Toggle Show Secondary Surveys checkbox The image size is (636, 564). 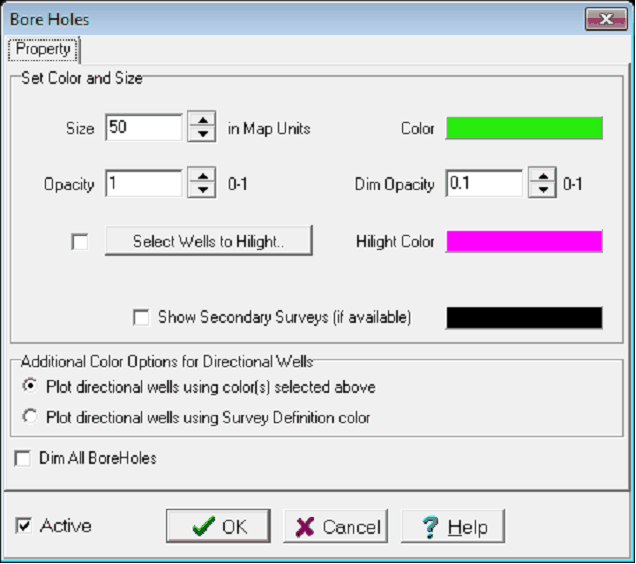(x=141, y=317)
